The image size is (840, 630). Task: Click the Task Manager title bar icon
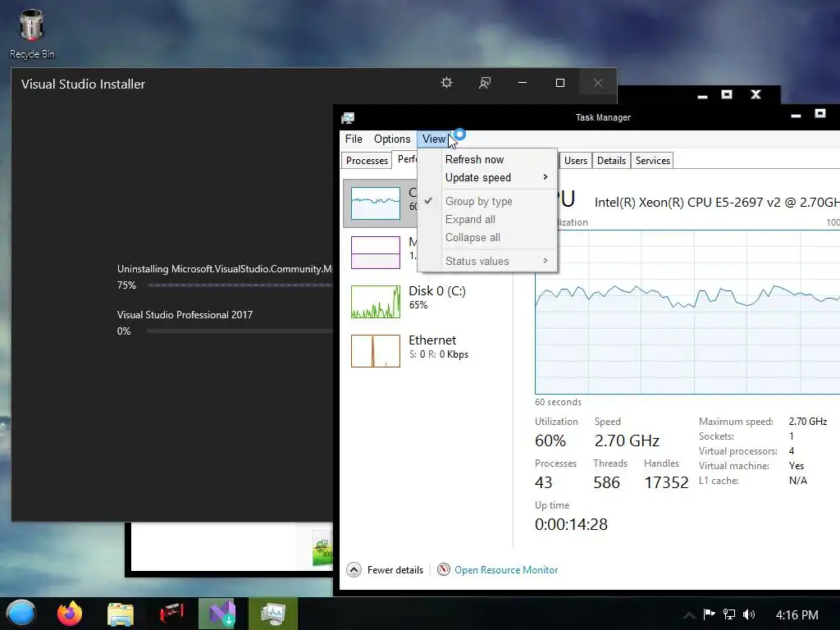click(348, 117)
